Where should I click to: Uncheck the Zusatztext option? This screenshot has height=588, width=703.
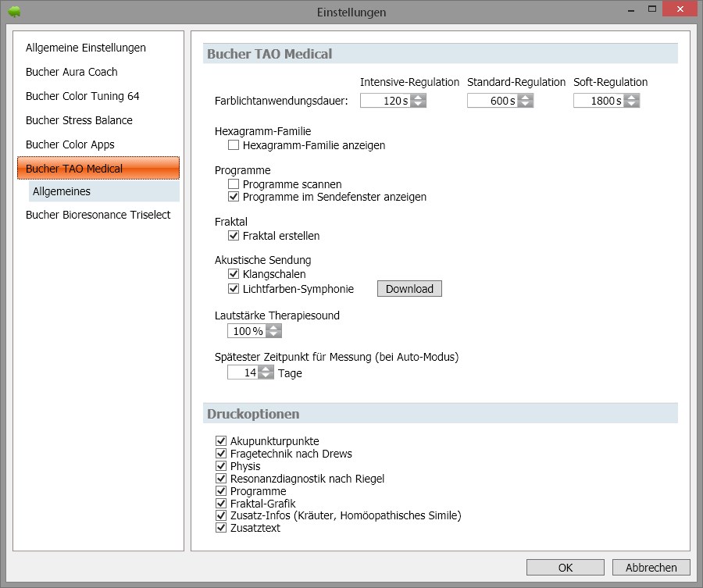click(220, 528)
